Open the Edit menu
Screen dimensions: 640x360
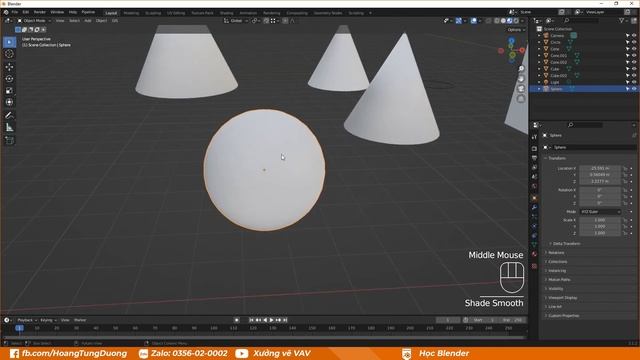(26, 12)
